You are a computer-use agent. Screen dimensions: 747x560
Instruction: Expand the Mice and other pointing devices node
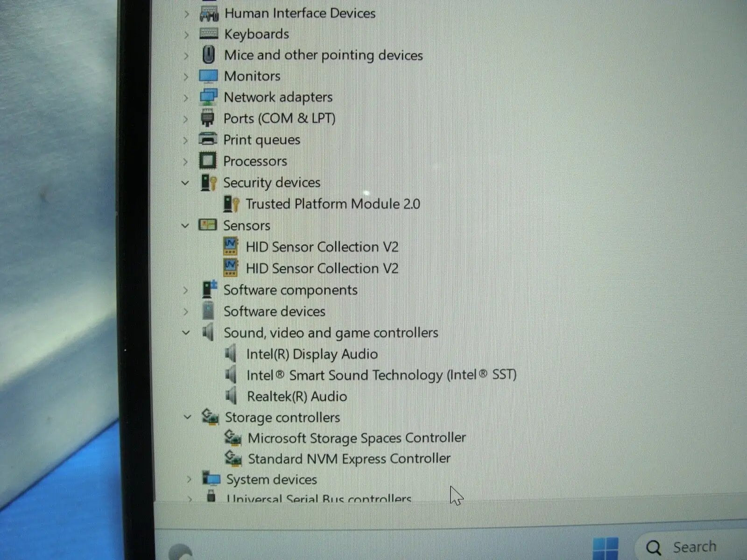click(186, 56)
